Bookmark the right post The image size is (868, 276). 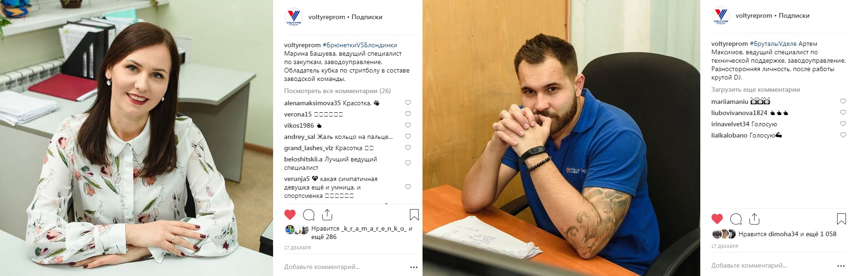[841, 219]
